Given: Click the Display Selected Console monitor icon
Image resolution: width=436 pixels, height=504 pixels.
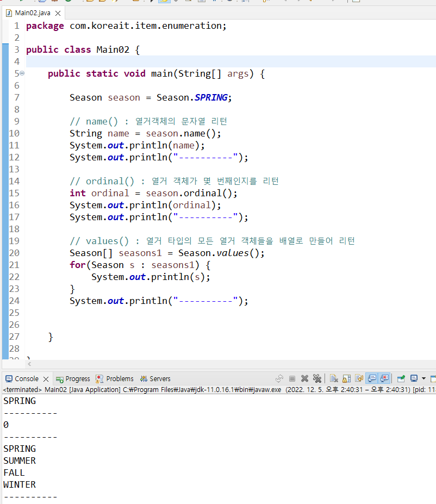Looking at the screenshot, I should point(414,378).
